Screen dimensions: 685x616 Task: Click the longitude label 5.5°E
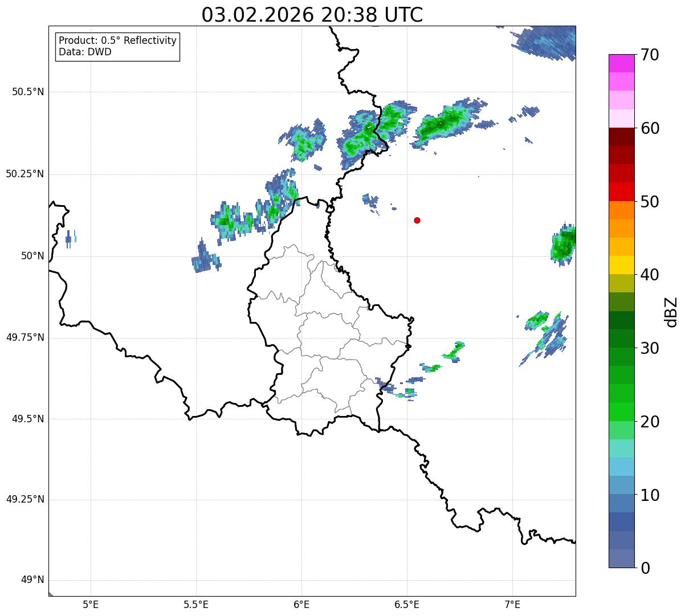tap(196, 604)
